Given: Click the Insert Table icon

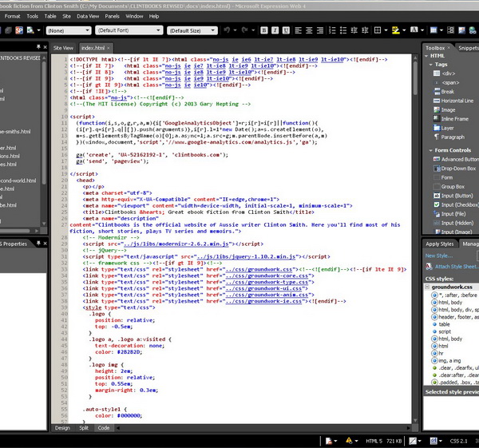Looking at the screenshot, I should click(433, 30).
